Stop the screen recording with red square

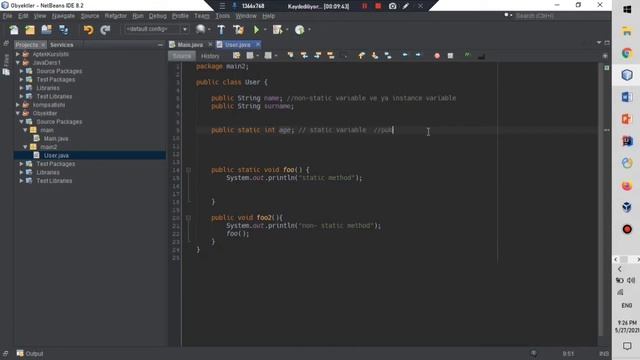pos(378,6)
